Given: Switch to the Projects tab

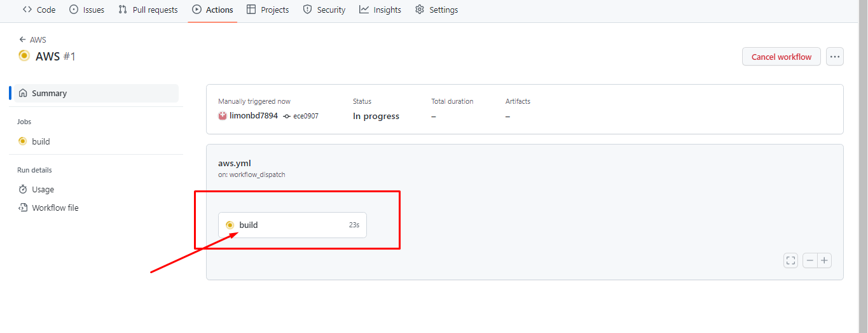Looking at the screenshot, I should tap(268, 10).
